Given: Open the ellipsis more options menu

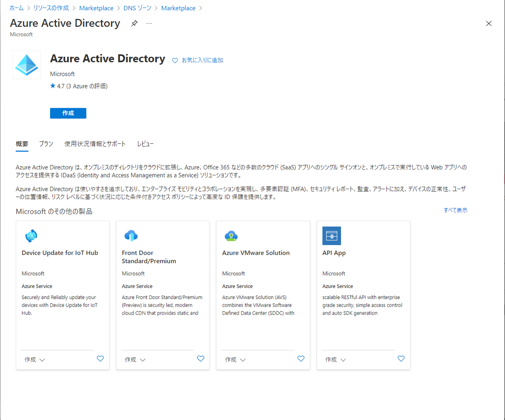Looking at the screenshot, I should [x=149, y=23].
